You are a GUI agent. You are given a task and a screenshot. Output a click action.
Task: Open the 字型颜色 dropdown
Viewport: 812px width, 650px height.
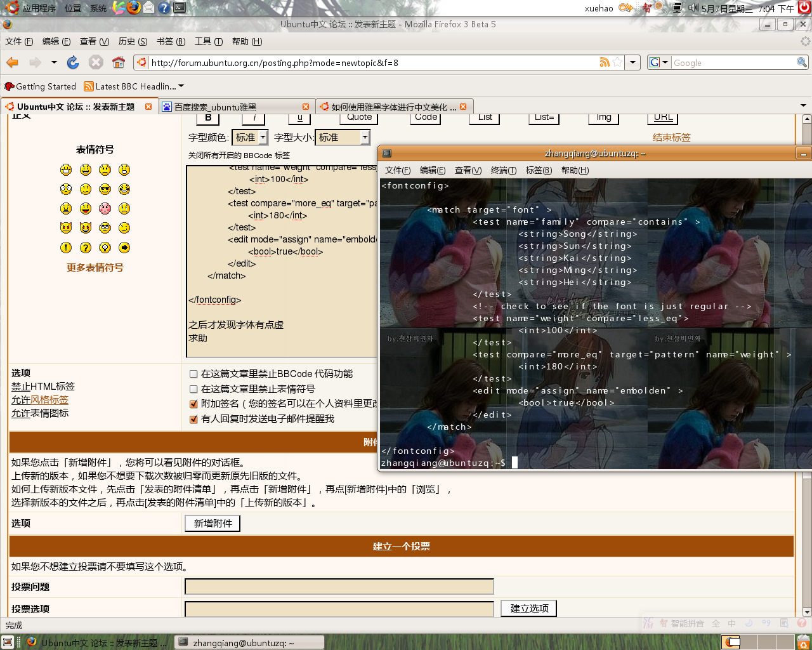pyautogui.click(x=250, y=137)
